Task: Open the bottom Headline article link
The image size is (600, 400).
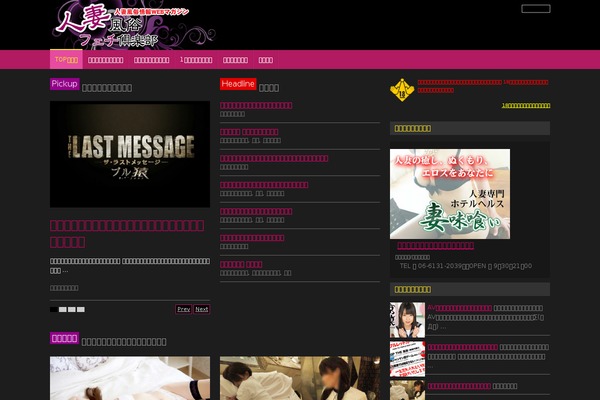Action: [241, 264]
